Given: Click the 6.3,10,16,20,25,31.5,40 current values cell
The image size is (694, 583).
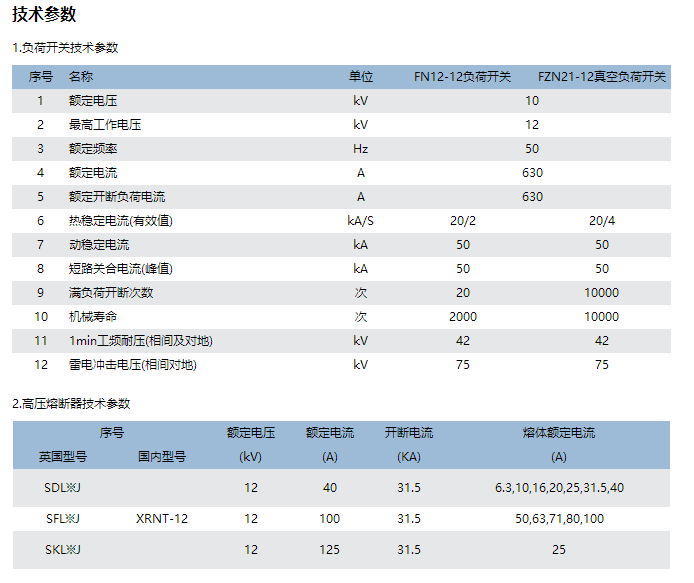Looking at the screenshot, I should 558,488.
